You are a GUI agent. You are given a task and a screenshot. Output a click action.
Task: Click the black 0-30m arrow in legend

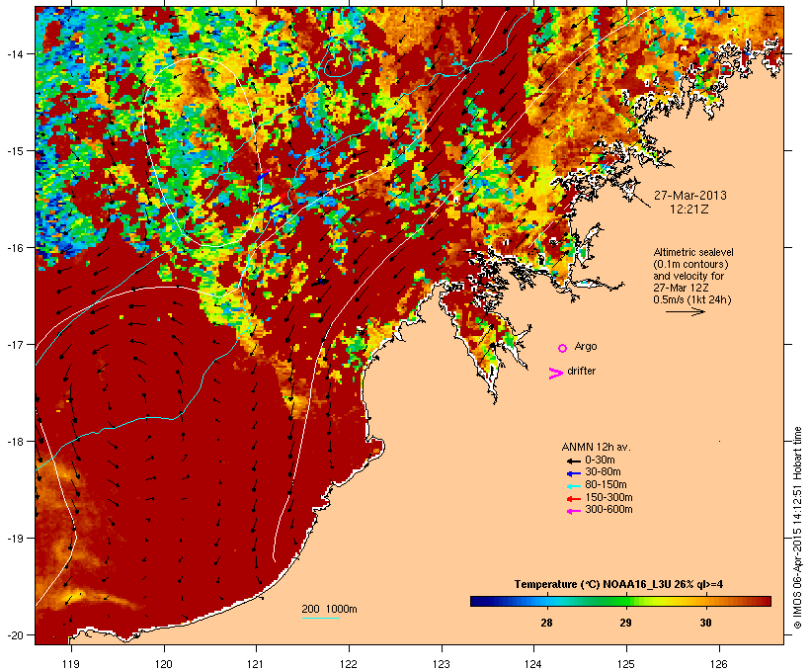tap(573, 461)
